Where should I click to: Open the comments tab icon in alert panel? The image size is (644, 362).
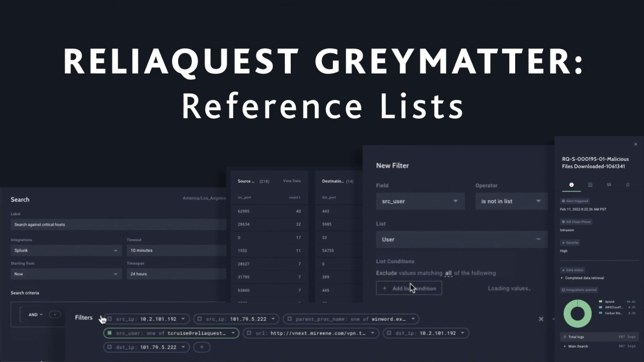pos(609,185)
